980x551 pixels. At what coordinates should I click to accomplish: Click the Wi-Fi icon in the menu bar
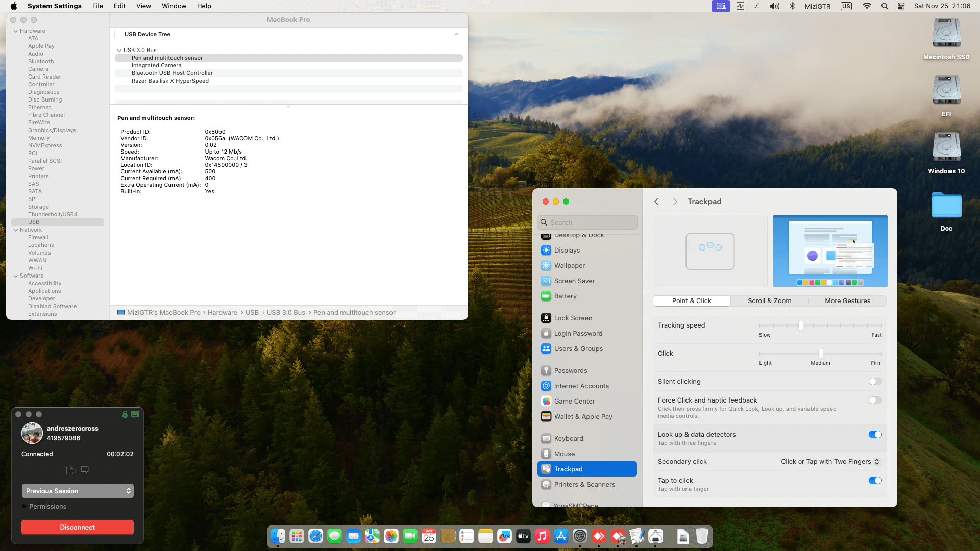pos(867,6)
